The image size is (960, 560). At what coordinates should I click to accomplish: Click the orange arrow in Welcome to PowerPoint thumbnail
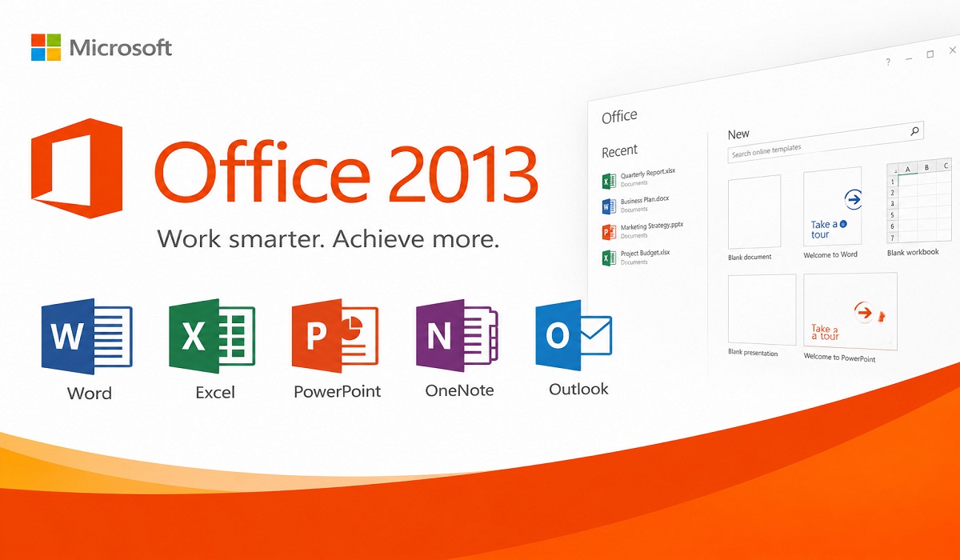(x=862, y=311)
